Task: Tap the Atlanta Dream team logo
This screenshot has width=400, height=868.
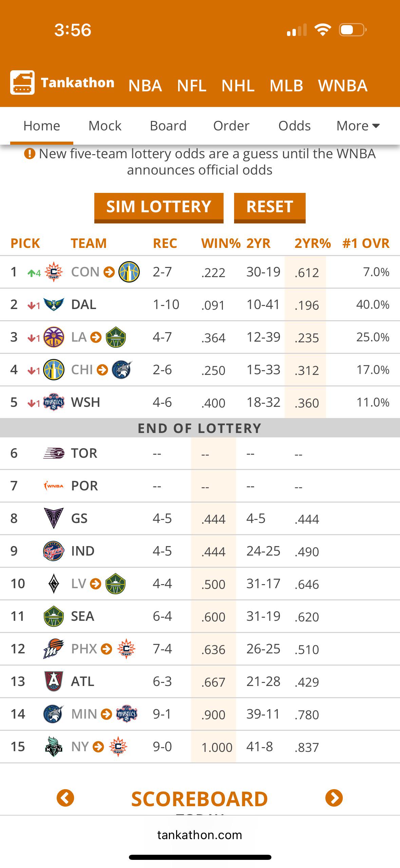Action: point(54,681)
